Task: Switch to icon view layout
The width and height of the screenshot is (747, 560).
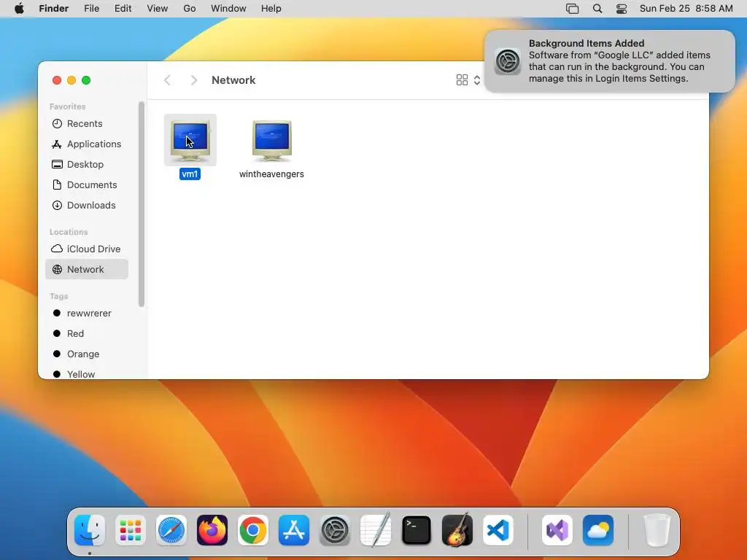Action: [462, 80]
